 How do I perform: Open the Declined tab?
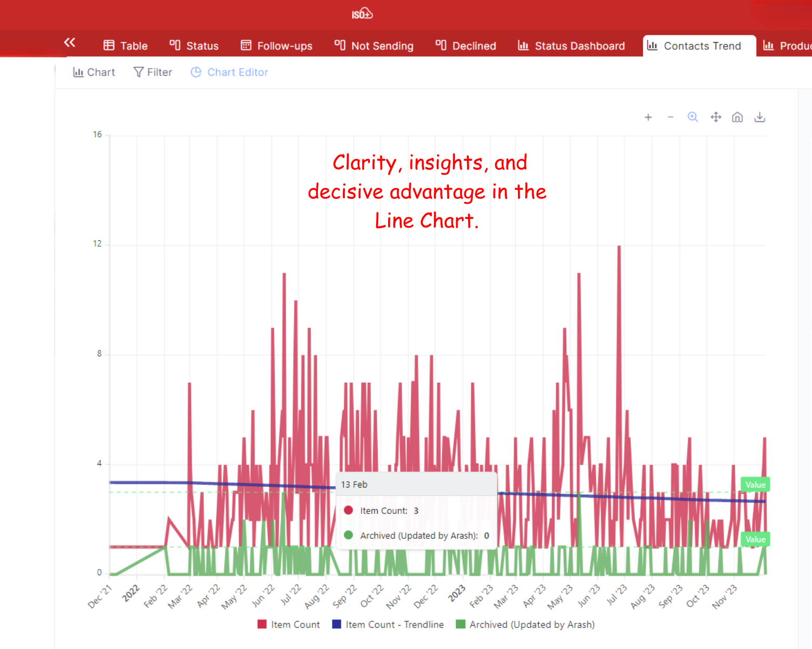(466, 46)
